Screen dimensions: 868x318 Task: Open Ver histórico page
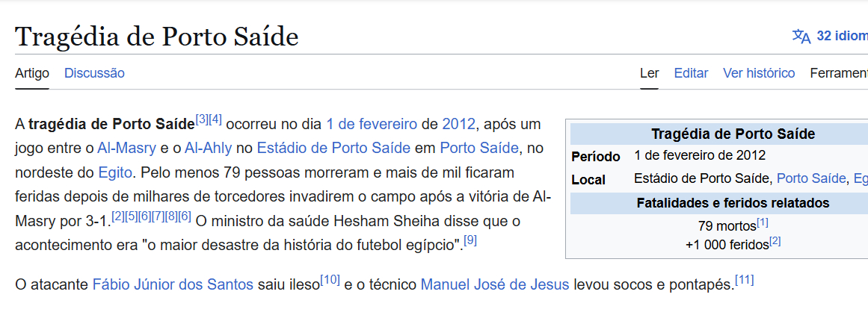click(758, 73)
